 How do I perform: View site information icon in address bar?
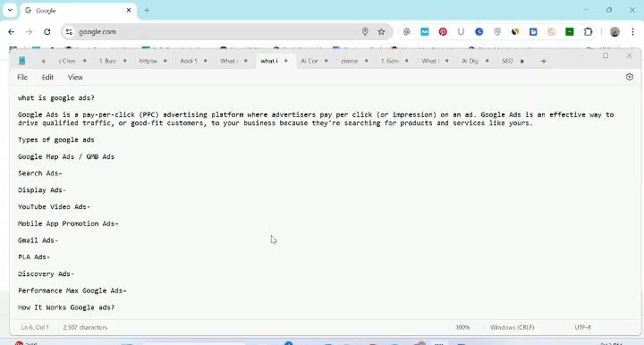(x=69, y=31)
